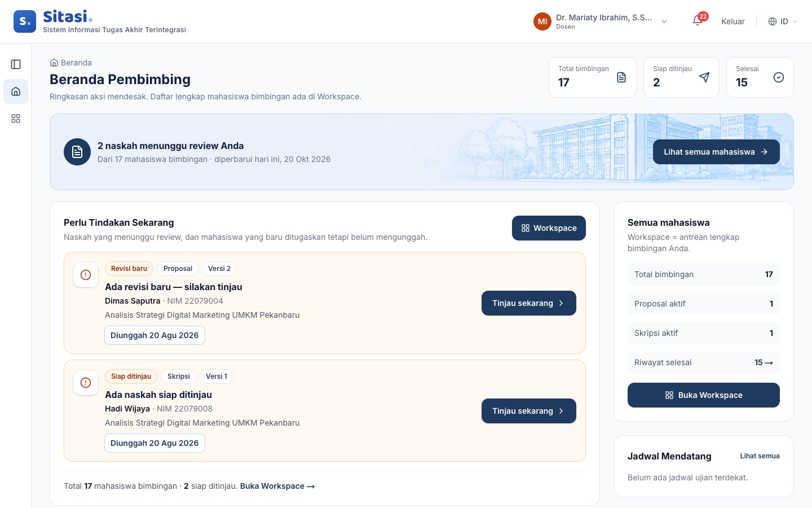Open the home icon in the sidebar

[x=16, y=91]
